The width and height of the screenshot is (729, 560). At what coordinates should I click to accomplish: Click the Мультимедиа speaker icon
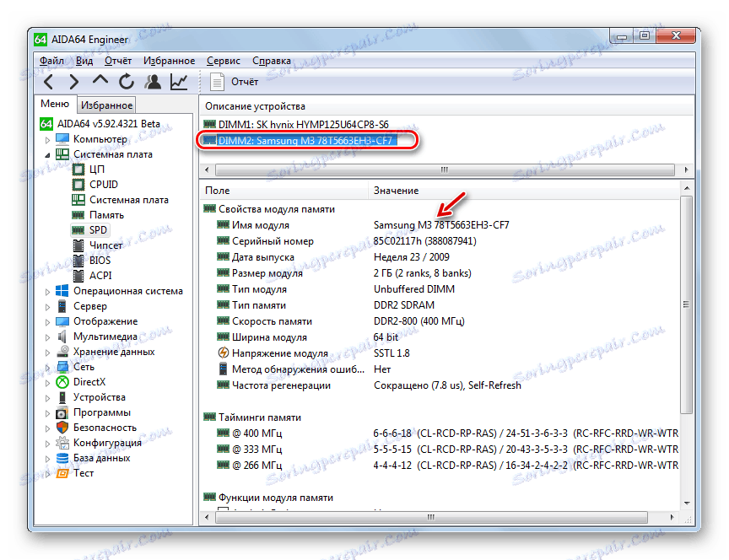point(62,337)
